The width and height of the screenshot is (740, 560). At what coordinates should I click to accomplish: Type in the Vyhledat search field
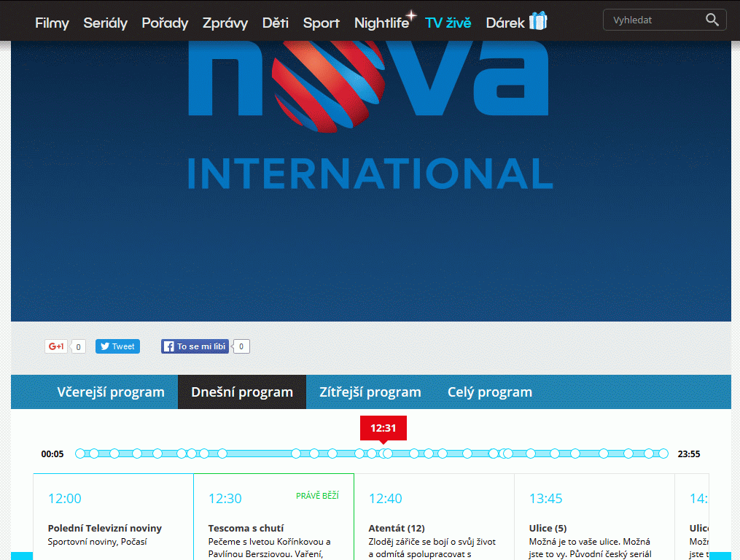653,20
